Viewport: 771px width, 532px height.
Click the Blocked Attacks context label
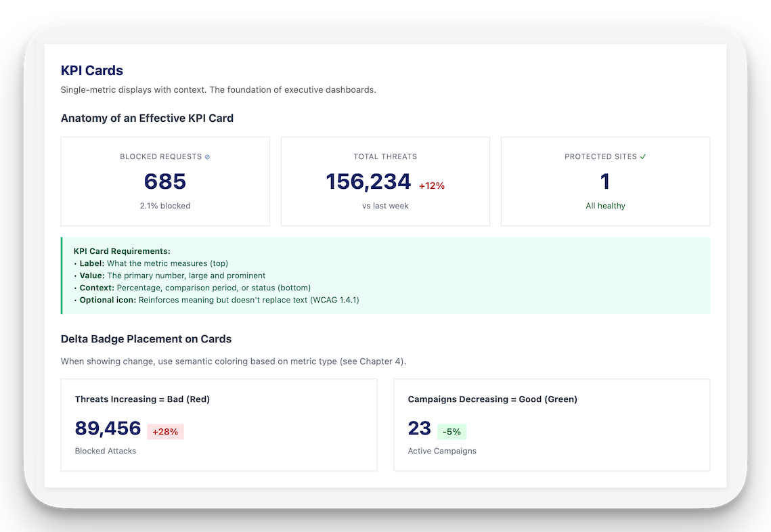(105, 450)
